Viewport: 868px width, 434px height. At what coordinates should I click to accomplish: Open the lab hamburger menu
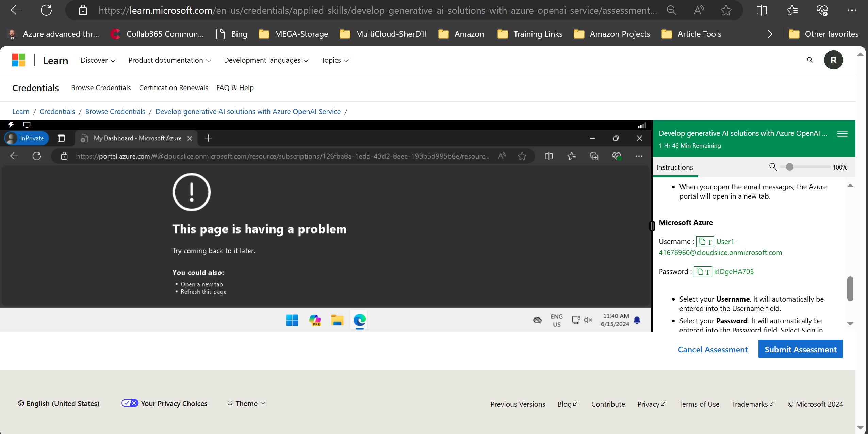(x=842, y=134)
